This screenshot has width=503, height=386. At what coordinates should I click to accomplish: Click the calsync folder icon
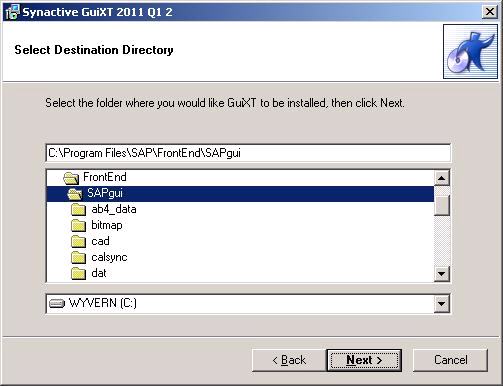point(79,258)
